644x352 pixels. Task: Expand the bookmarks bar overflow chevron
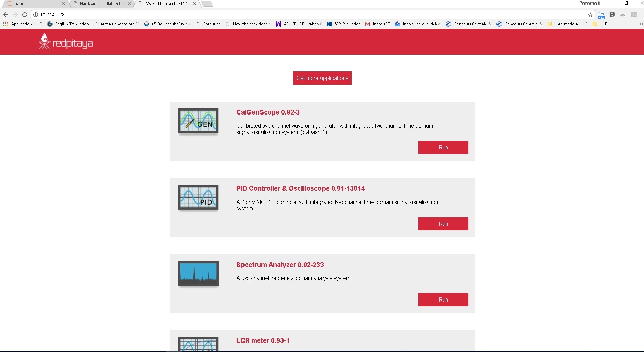[641, 24]
